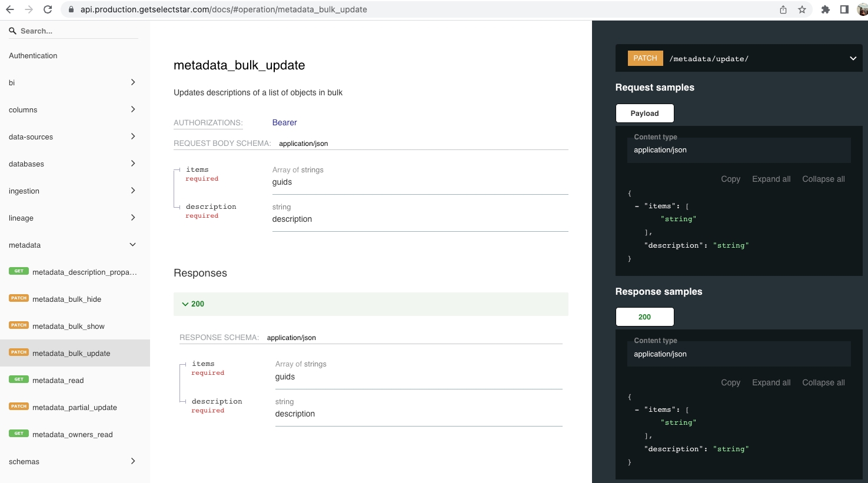Viewport: 868px width, 483px height.
Task: Expand the bi section in sidebar
Action: 132,82
